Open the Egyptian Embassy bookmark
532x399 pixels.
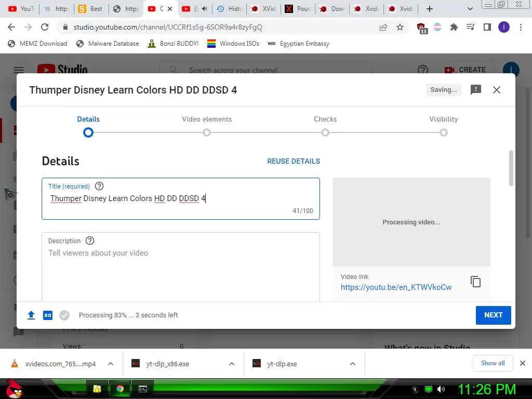pos(298,44)
